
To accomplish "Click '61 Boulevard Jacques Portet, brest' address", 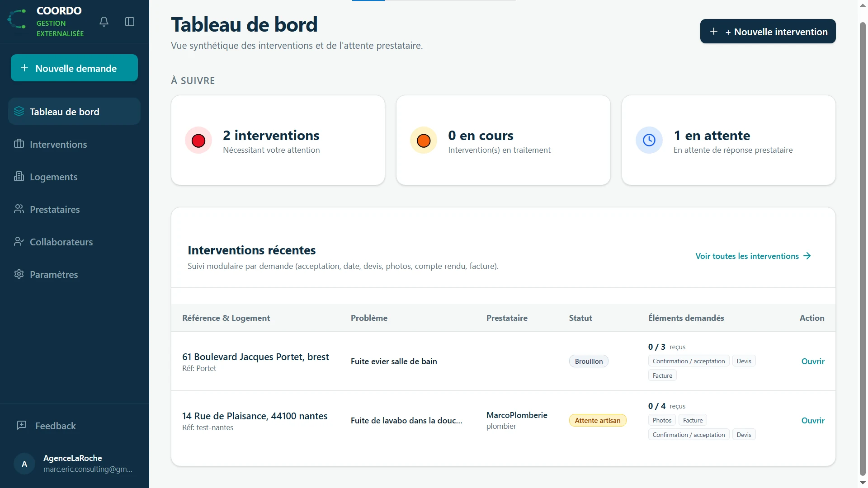I will tap(255, 357).
